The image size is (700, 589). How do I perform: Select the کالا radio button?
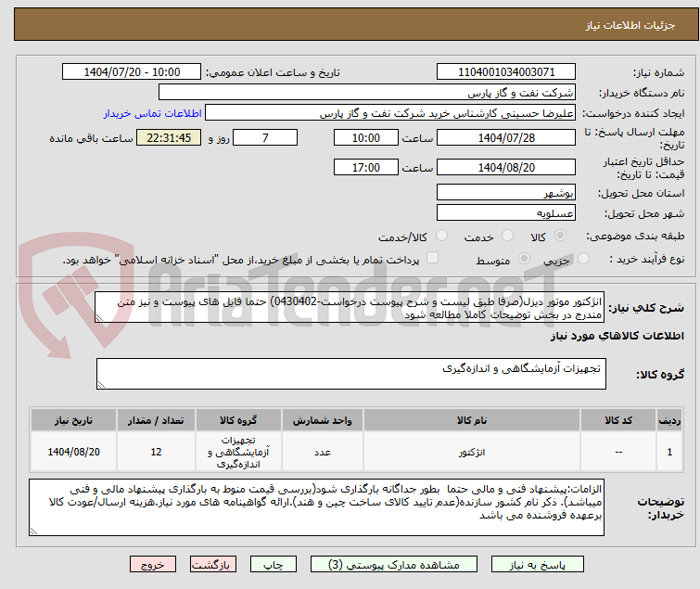pos(560,236)
